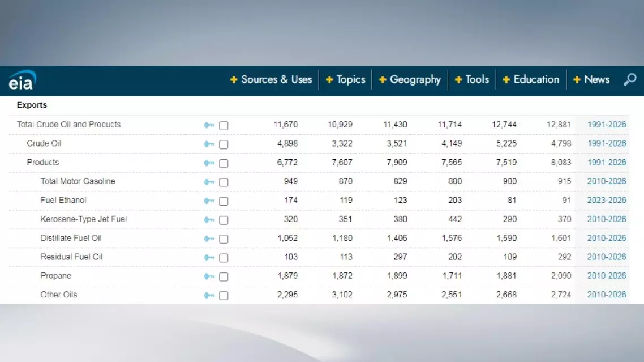Open 2023-2026 history link for Fuel Ethanol
This screenshot has width=644, height=362.
click(x=607, y=201)
